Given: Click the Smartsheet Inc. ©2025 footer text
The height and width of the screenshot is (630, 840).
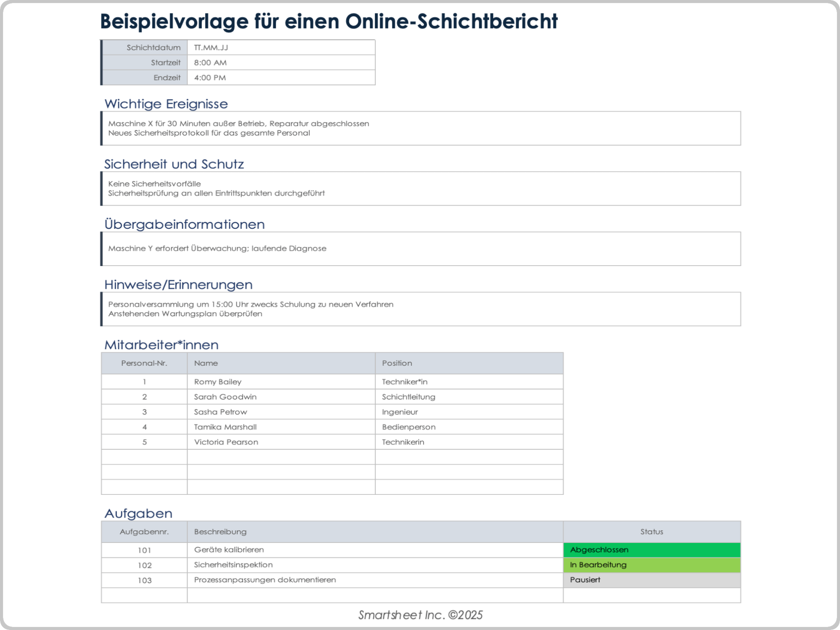Looking at the screenshot, I should click(x=420, y=615).
